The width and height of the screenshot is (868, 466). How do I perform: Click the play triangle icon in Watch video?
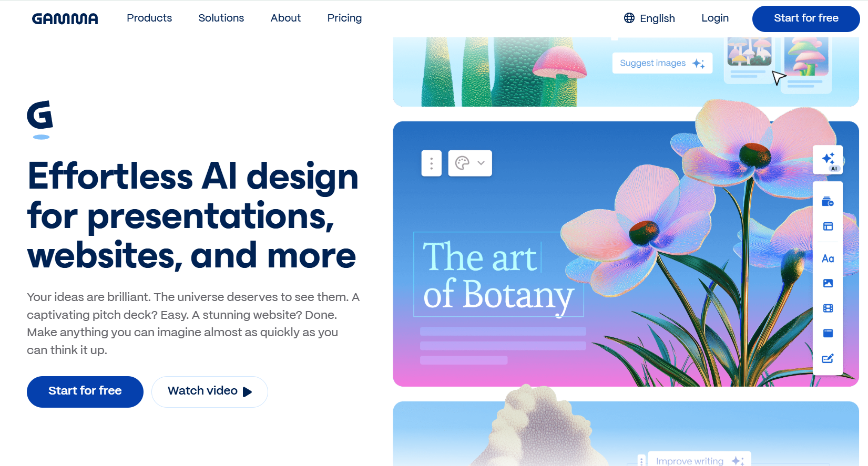(247, 392)
